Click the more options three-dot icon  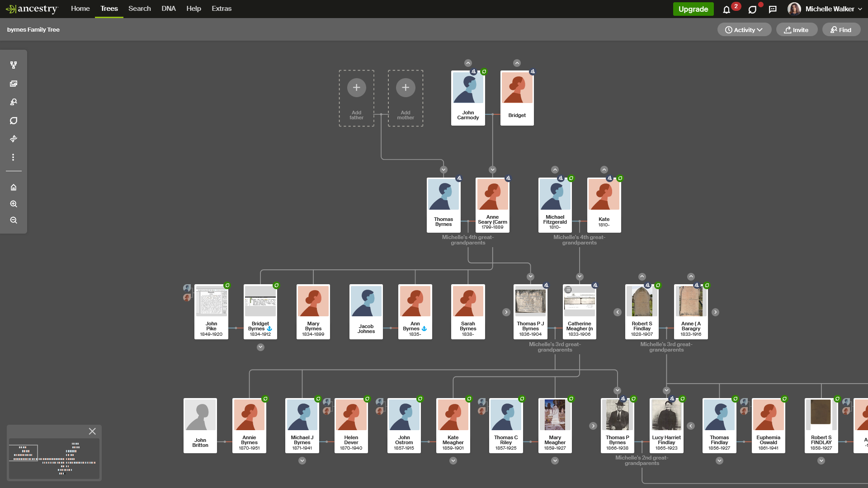point(14,157)
